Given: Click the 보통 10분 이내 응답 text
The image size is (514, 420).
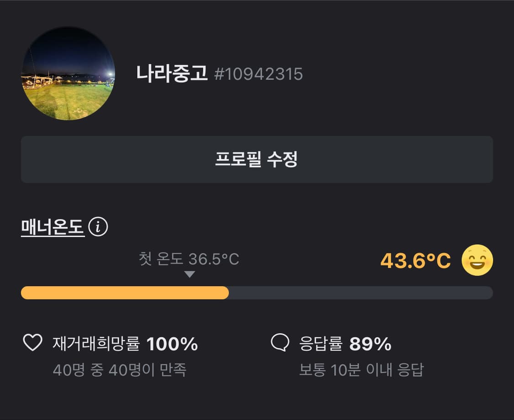Looking at the screenshot, I should [361, 369].
